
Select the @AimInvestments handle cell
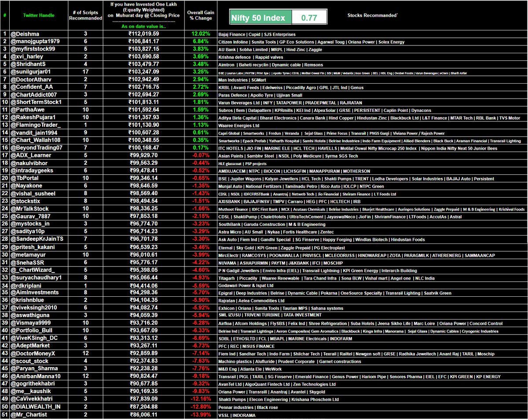[x=39, y=292]
